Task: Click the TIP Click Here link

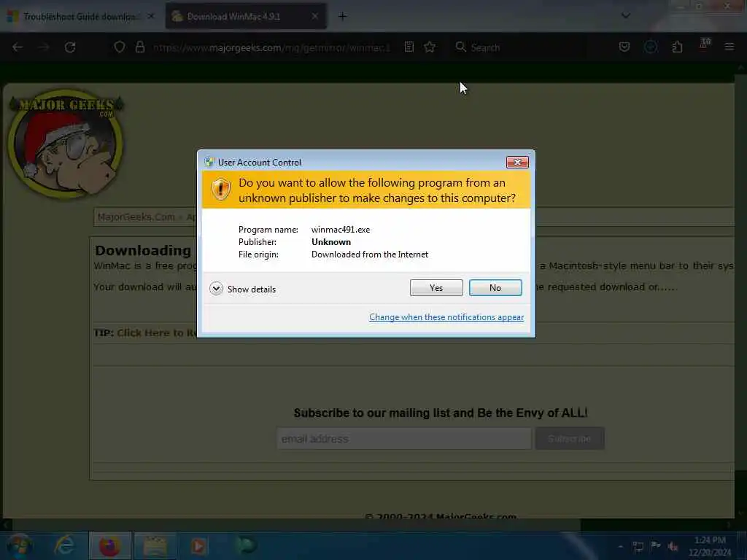Action: coord(156,332)
